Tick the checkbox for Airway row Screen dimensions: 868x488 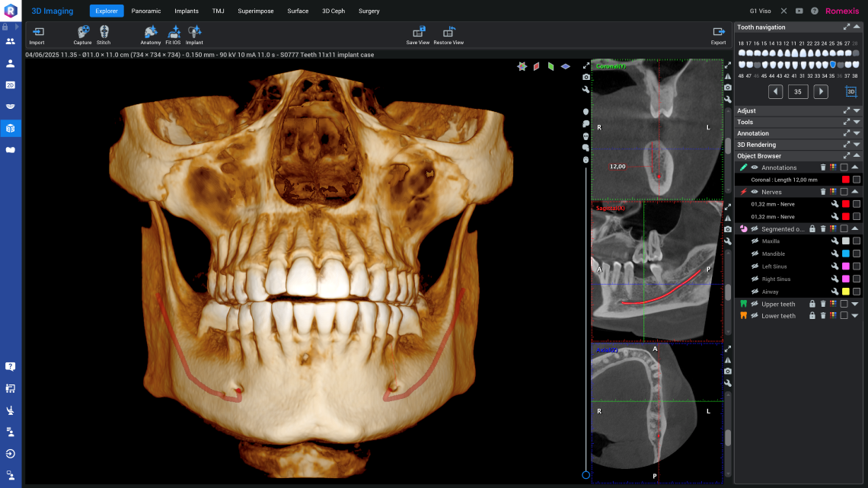(x=857, y=292)
